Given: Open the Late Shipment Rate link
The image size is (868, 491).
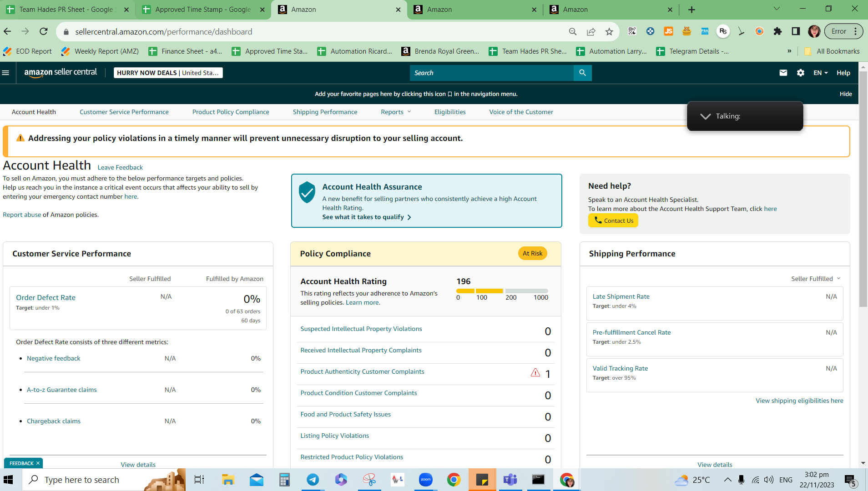Looking at the screenshot, I should click(x=621, y=296).
